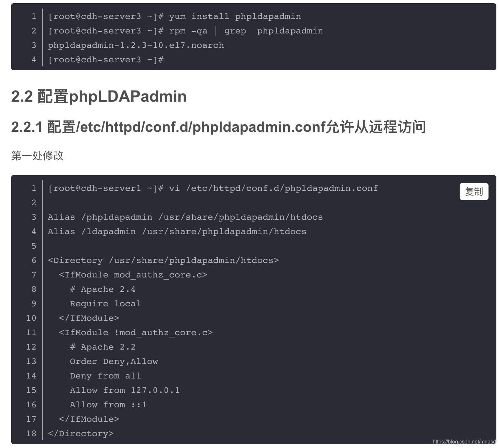Click the # Apache 2.2 comment
The width and height of the screenshot is (499, 448).
tap(103, 347)
